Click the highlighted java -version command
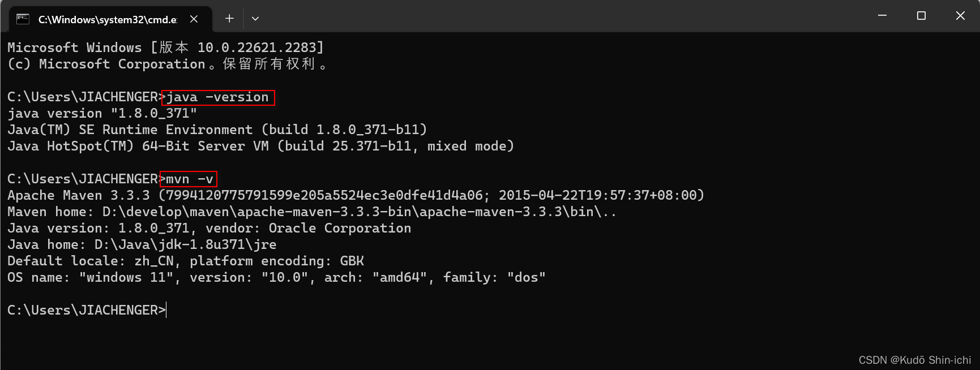 (x=218, y=97)
